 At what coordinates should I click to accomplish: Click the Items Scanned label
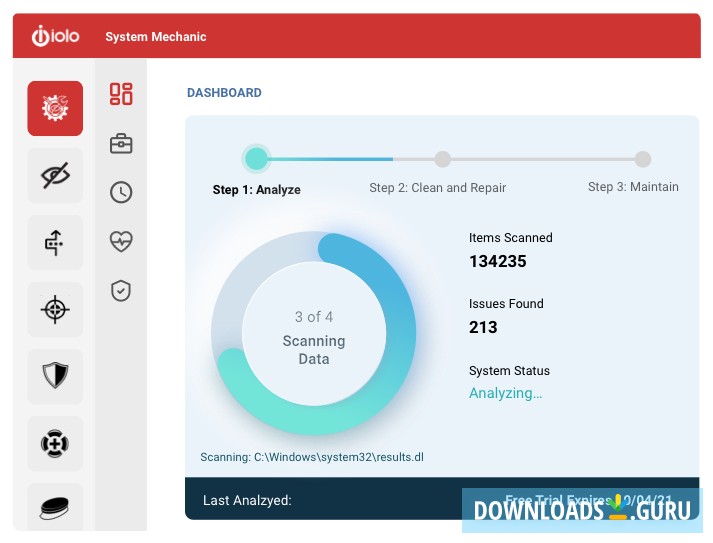click(x=511, y=238)
